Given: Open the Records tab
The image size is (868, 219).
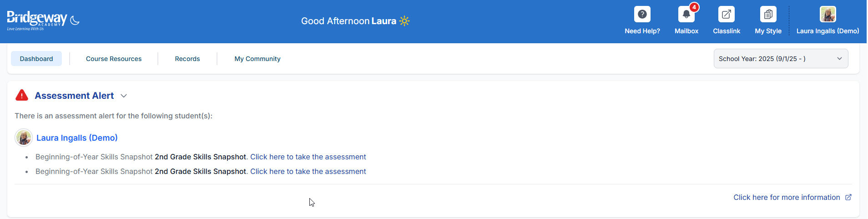Looking at the screenshot, I should 187,59.
